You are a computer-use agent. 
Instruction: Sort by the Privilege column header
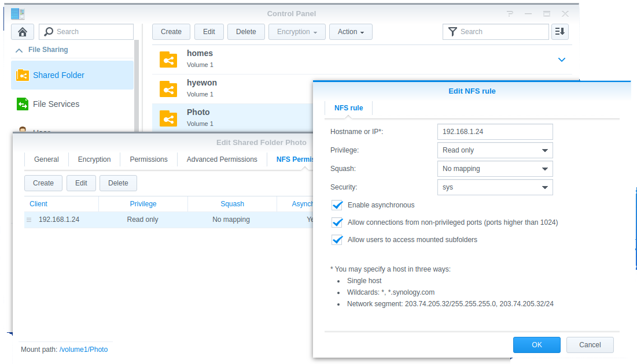tap(143, 204)
